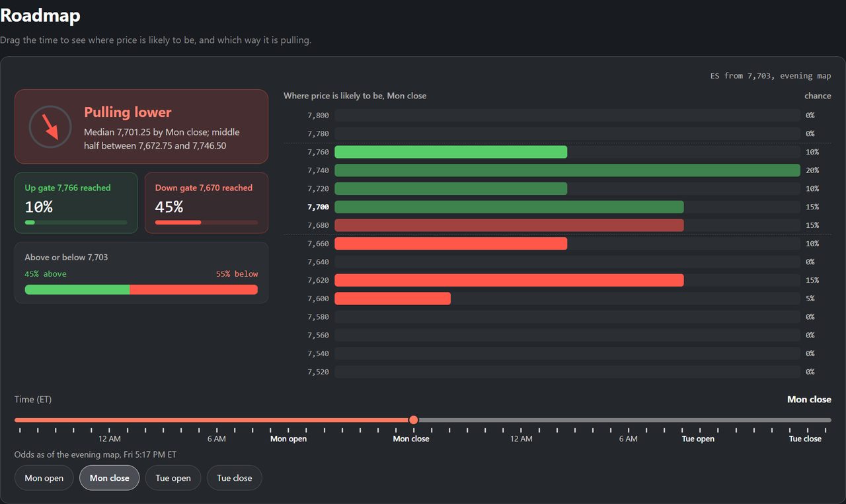Click the Tue close tick label on timeline
Screen dimensions: 846x504
point(806,439)
